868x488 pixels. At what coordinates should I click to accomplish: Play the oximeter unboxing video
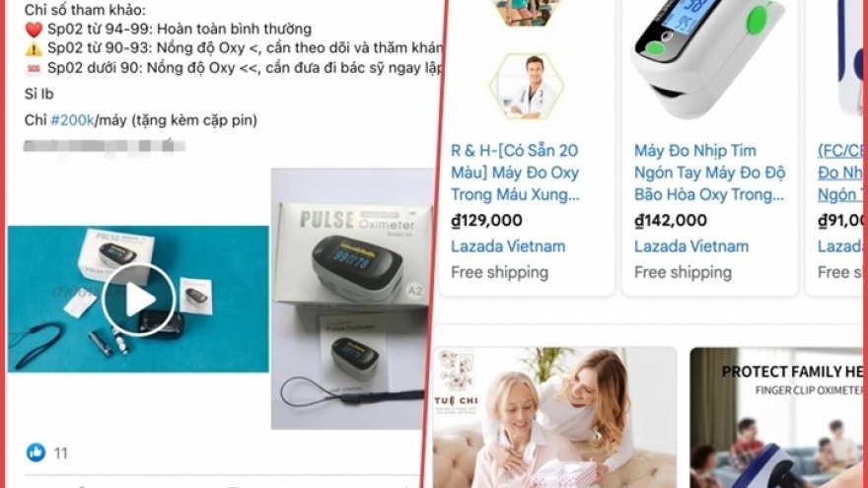tap(138, 300)
